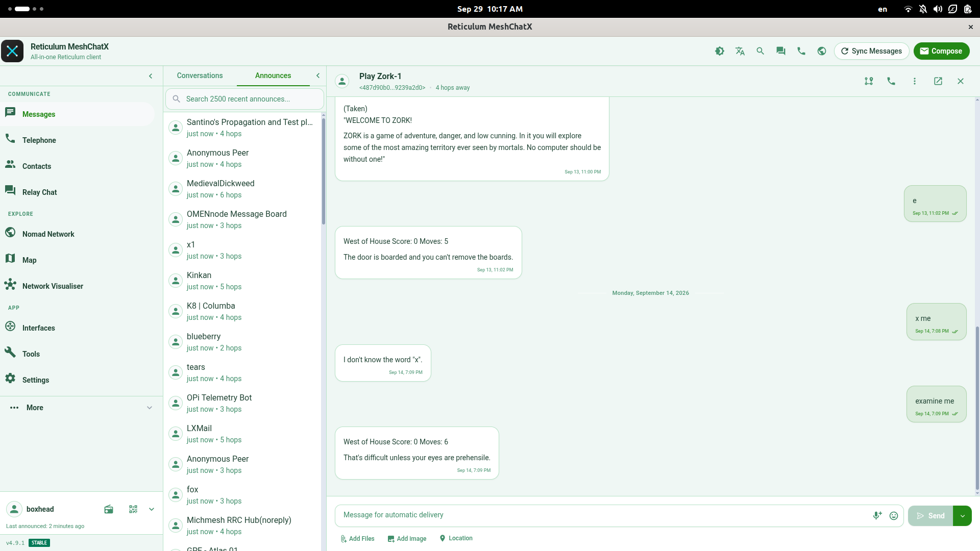
Task: Close the Play Zork-1 conversation
Action: click(961, 81)
